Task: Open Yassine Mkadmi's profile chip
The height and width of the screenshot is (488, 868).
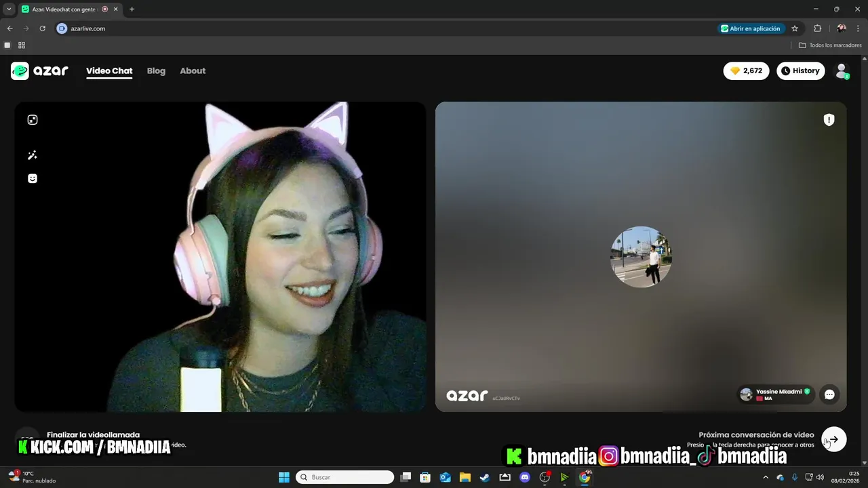Action: point(775,394)
